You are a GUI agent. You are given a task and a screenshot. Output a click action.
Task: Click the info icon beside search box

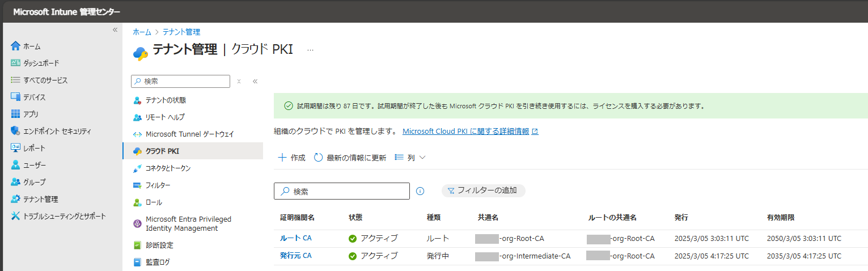coord(420,191)
